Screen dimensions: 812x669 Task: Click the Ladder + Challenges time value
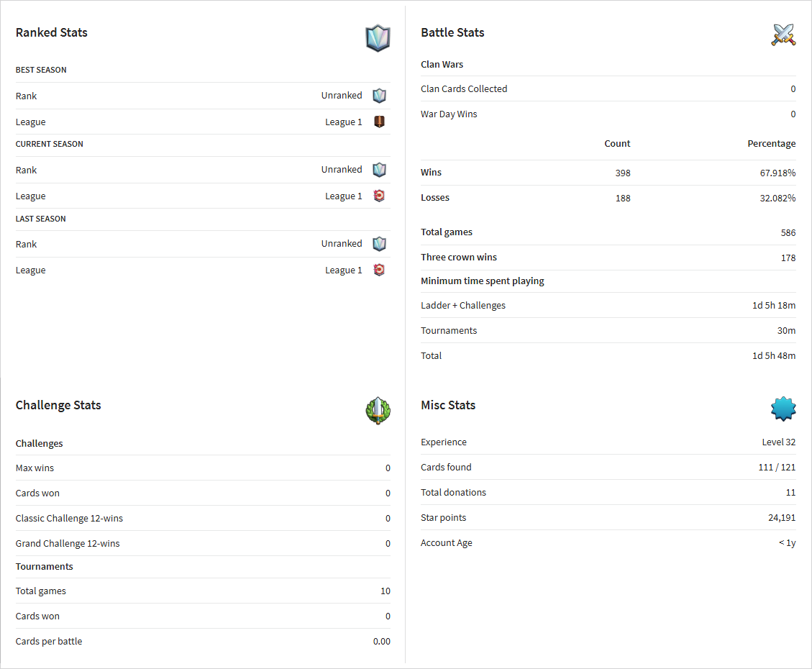[x=774, y=306]
